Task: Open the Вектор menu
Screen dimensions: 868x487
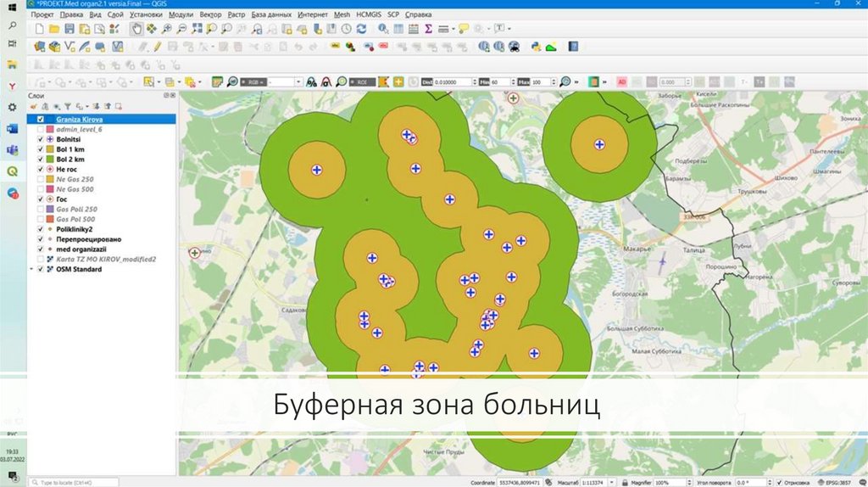Action: (x=210, y=15)
